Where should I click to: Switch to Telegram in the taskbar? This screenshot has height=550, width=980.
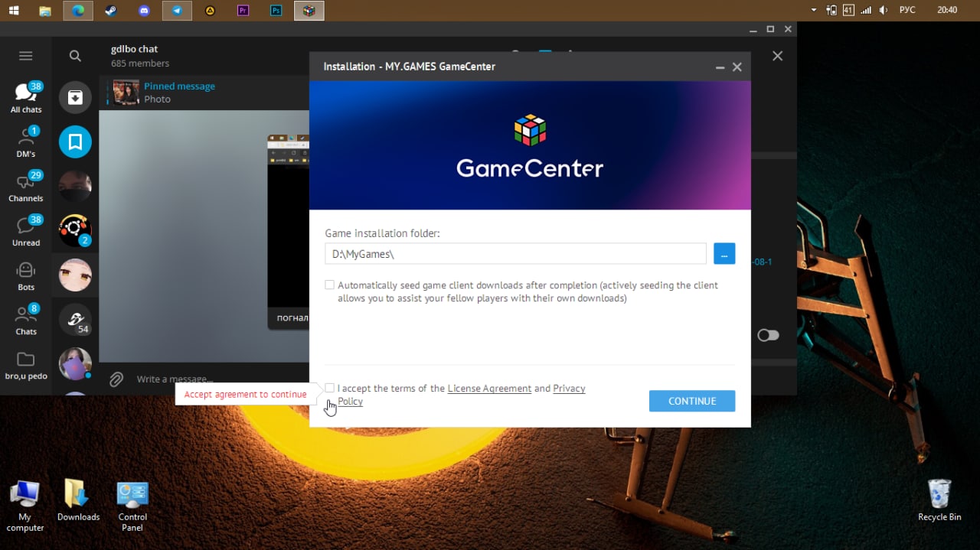coord(177,10)
